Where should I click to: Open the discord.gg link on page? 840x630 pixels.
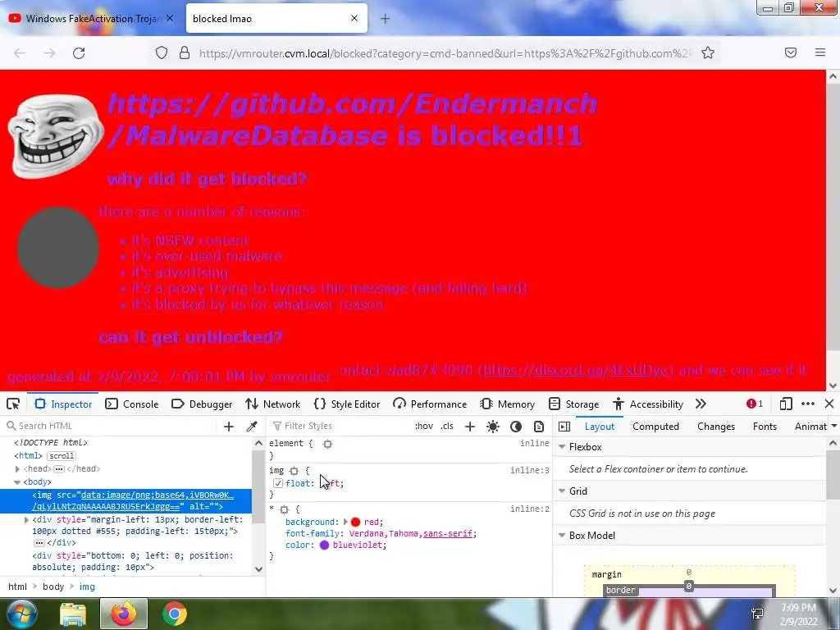[x=577, y=370]
